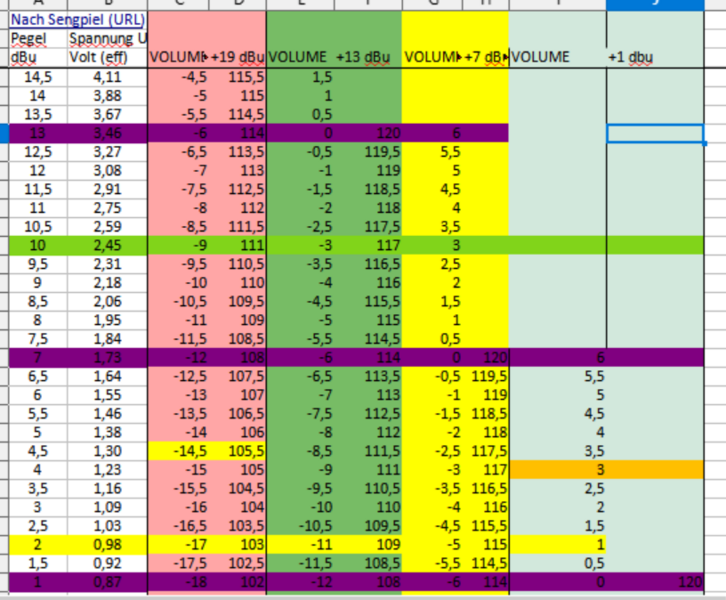Click the voltage cell showing 0,87
726x600 pixels.
tap(106, 582)
